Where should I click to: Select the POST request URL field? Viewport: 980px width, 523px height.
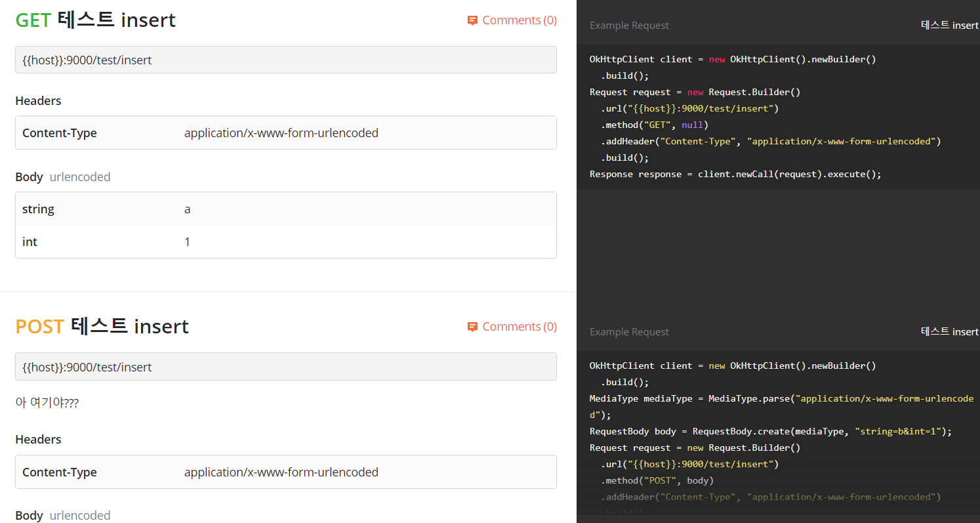(x=286, y=367)
